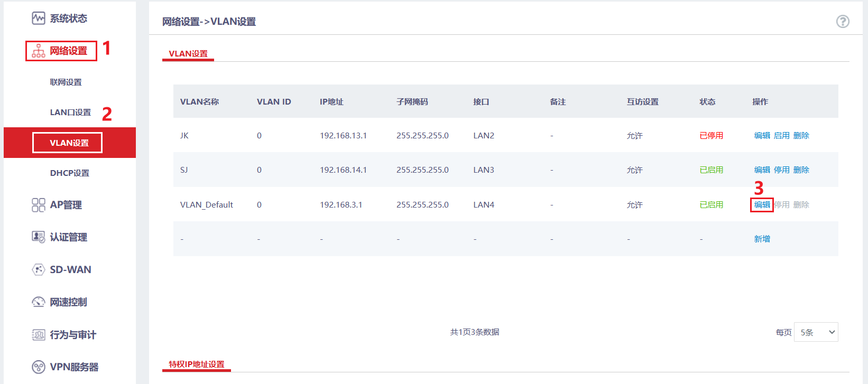Click the 互访设置 column header
868x384 pixels.
click(x=643, y=102)
